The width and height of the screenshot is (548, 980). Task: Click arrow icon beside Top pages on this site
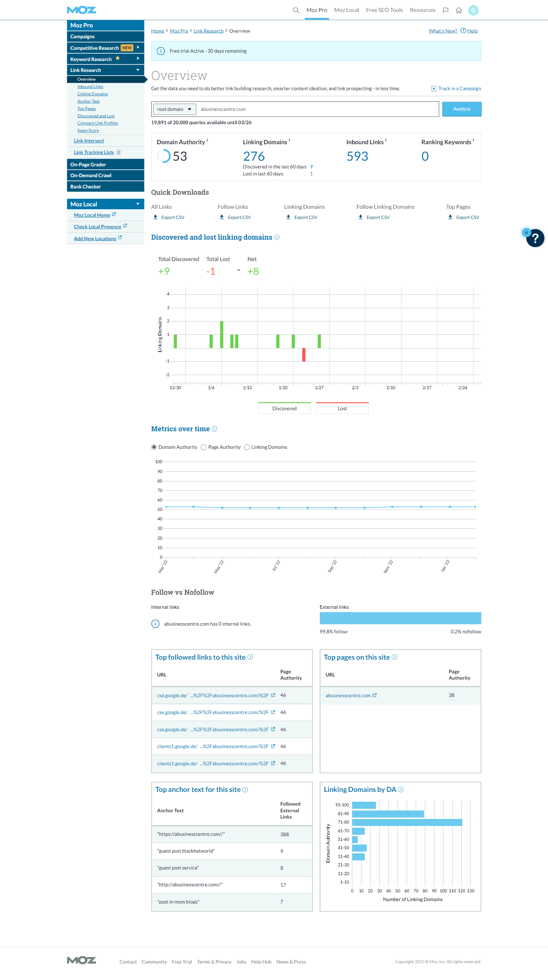[x=394, y=657]
